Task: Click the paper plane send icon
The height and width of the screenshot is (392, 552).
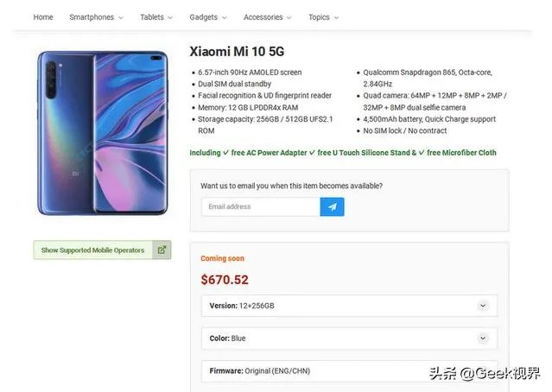Action: [332, 206]
